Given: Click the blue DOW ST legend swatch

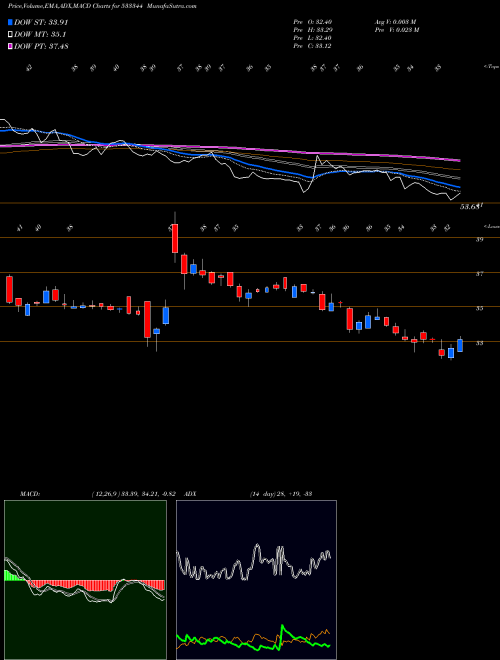Looking at the screenshot, I should pos(10,22).
